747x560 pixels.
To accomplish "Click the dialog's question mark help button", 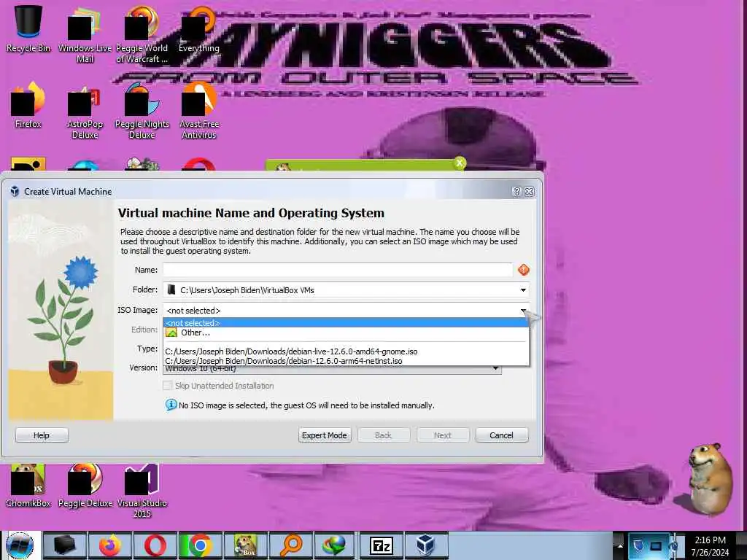I will (517, 192).
